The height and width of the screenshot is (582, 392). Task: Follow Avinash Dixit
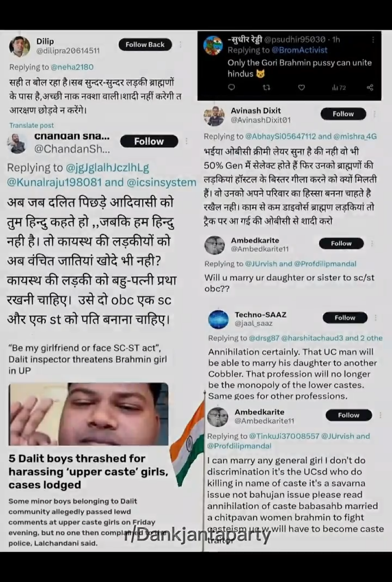coord(343,114)
